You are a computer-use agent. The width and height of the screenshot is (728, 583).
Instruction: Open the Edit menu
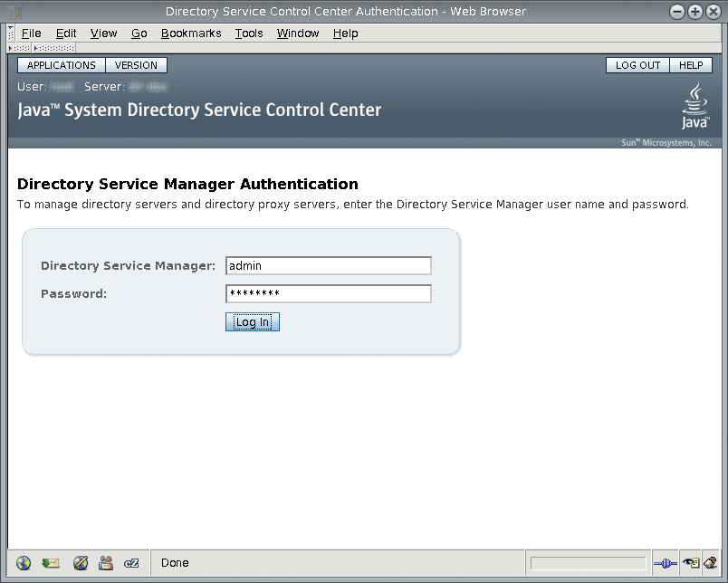point(66,33)
